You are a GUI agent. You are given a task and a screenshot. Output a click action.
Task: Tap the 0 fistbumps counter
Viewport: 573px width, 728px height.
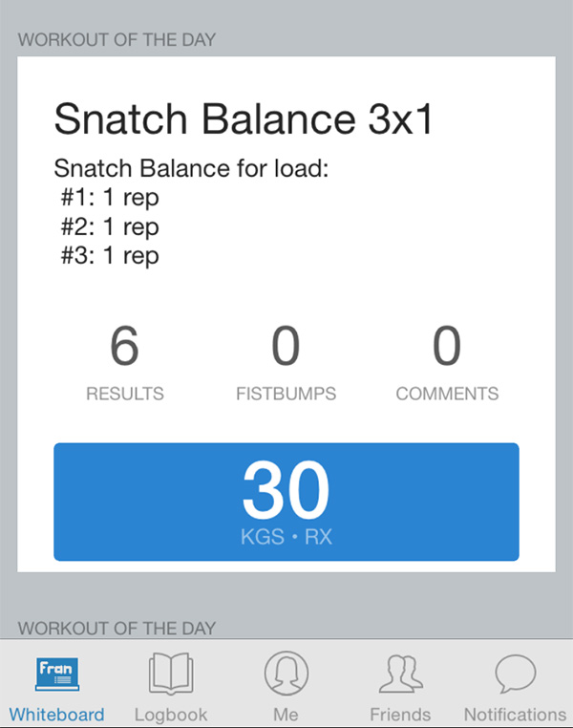point(286,346)
